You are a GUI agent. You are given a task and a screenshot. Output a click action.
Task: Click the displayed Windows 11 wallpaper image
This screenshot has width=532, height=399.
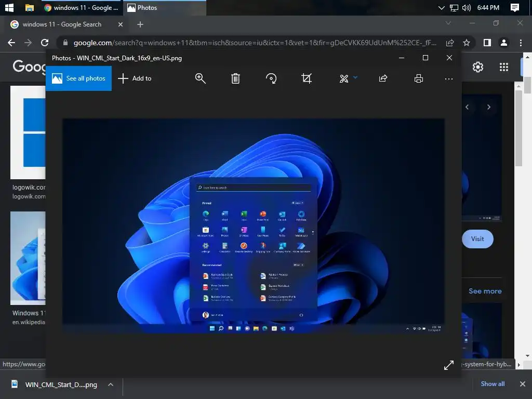click(254, 225)
